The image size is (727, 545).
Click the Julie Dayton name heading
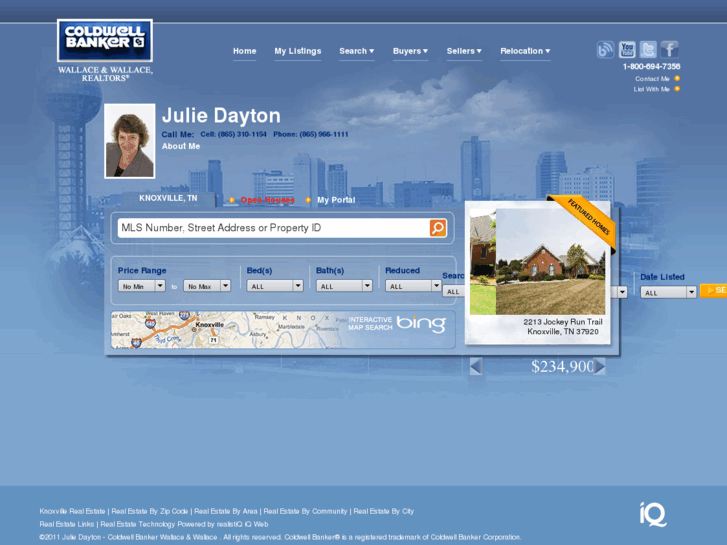pos(221,115)
